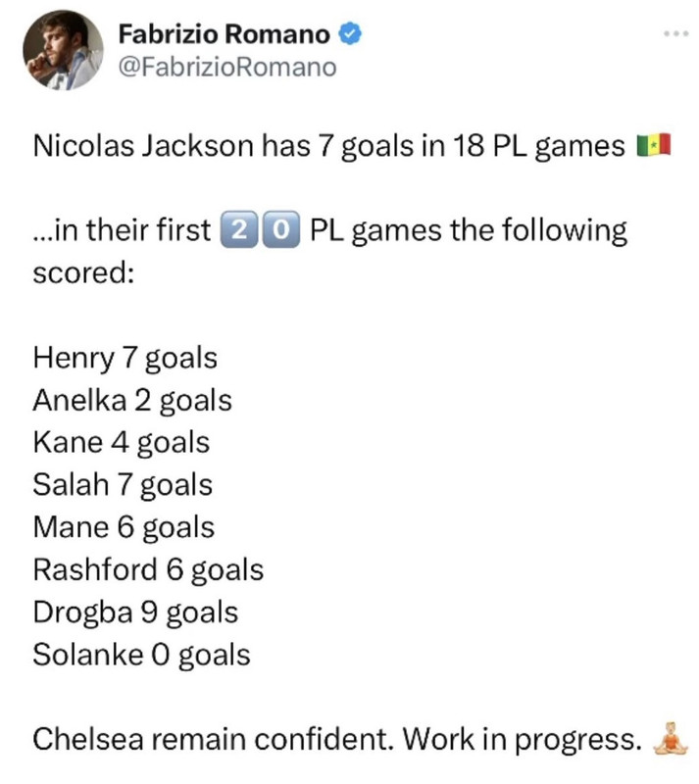699x784 pixels.
Task: Click the meditating person emoji
Action: pyautogui.click(x=669, y=737)
